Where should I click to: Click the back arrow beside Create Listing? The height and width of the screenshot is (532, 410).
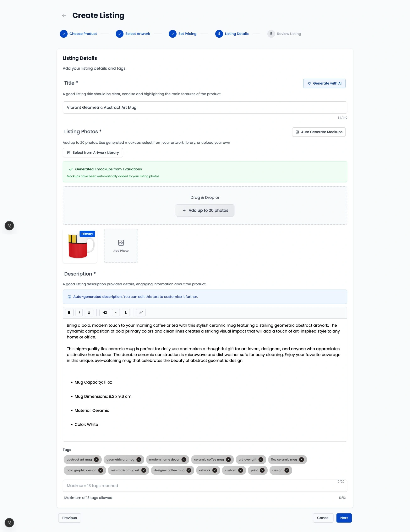click(x=64, y=15)
